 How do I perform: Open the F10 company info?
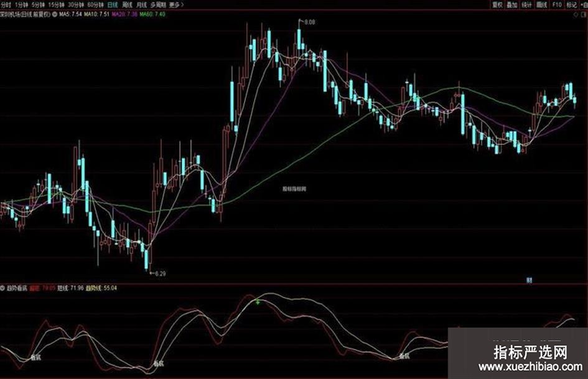(557, 4)
